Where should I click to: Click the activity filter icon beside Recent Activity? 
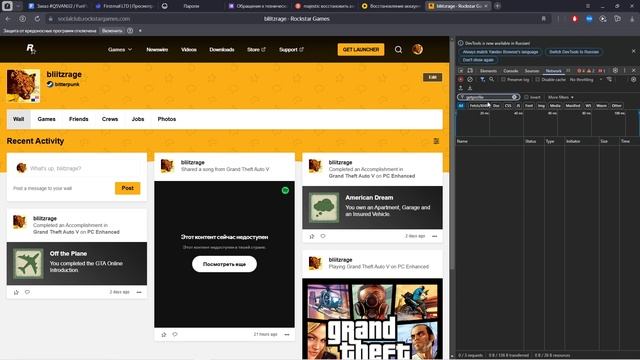[x=436, y=141]
